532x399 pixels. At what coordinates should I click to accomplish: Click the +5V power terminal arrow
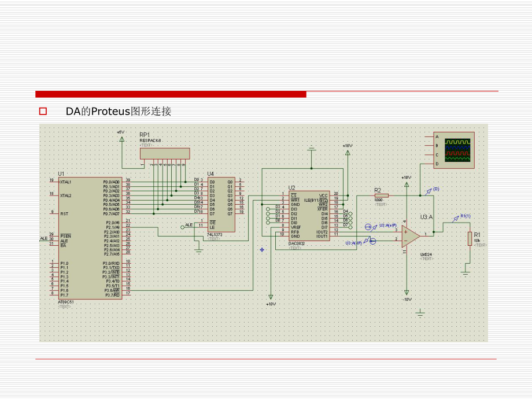(x=121, y=140)
